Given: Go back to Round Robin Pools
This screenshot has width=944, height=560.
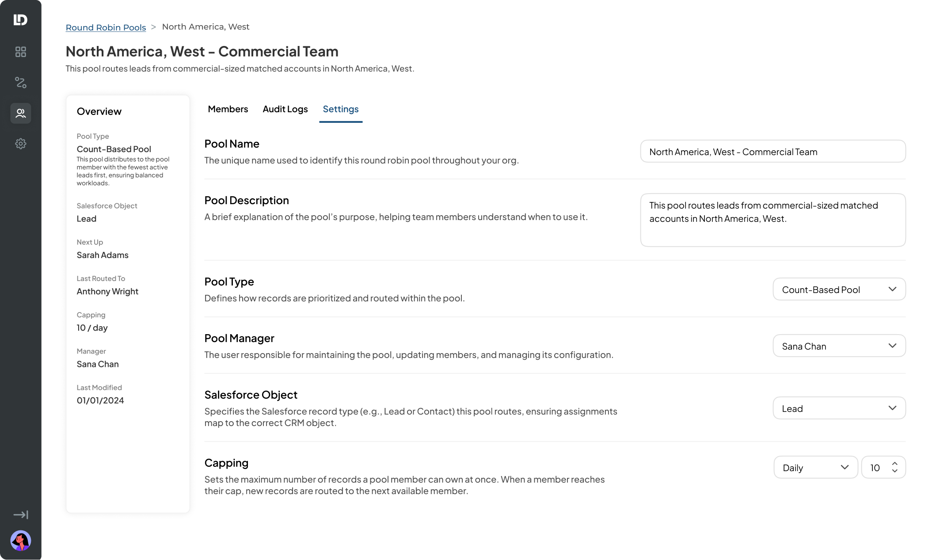Looking at the screenshot, I should click(x=106, y=27).
